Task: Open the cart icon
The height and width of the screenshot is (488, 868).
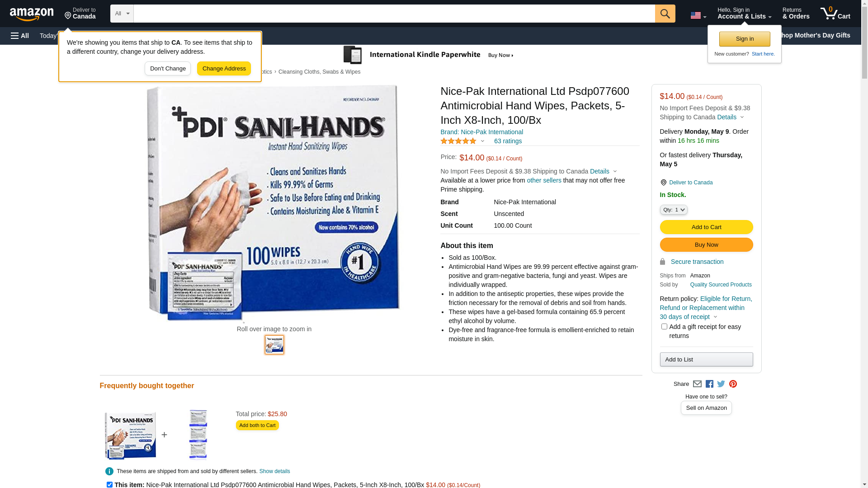Action: click(x=835, y=14)
